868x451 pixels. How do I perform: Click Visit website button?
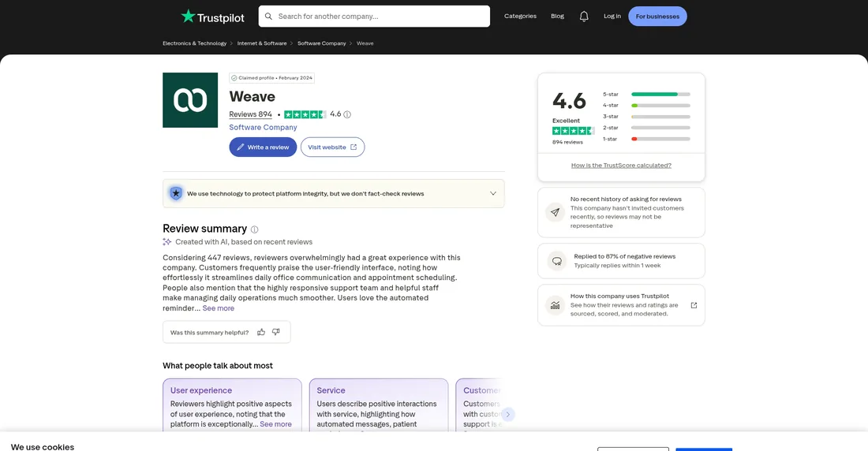tap(333, 147)
